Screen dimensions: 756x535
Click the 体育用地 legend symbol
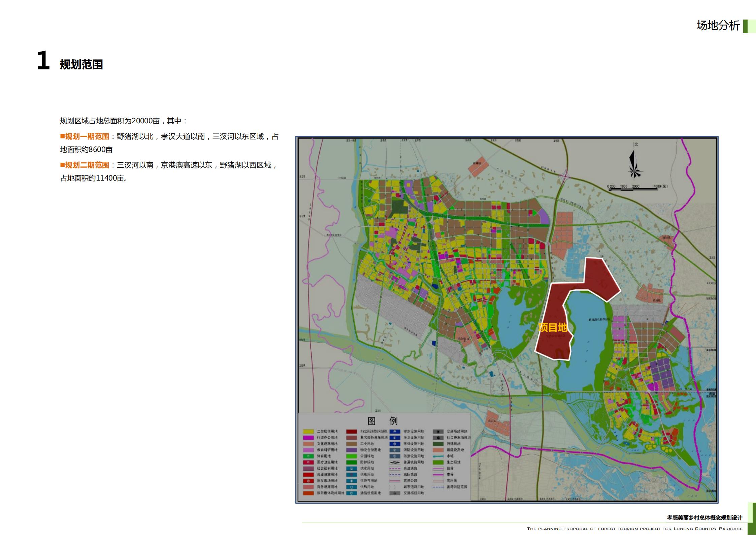click(308, 456)
